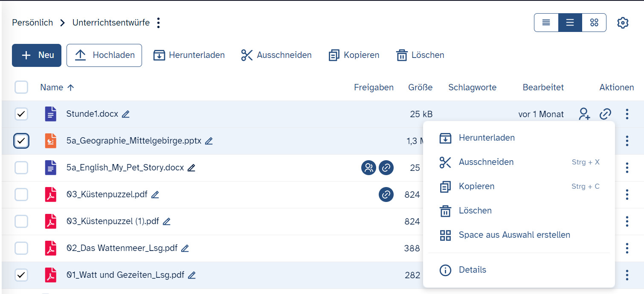Open the Neu create dropdown
The height and width of the screenshot is (294, 644).
pyautogui.click(x=37, y=55)
